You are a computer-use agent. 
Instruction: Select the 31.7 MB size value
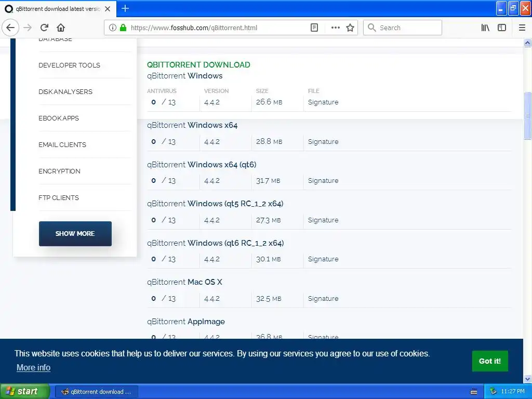[x=268, y=180]
